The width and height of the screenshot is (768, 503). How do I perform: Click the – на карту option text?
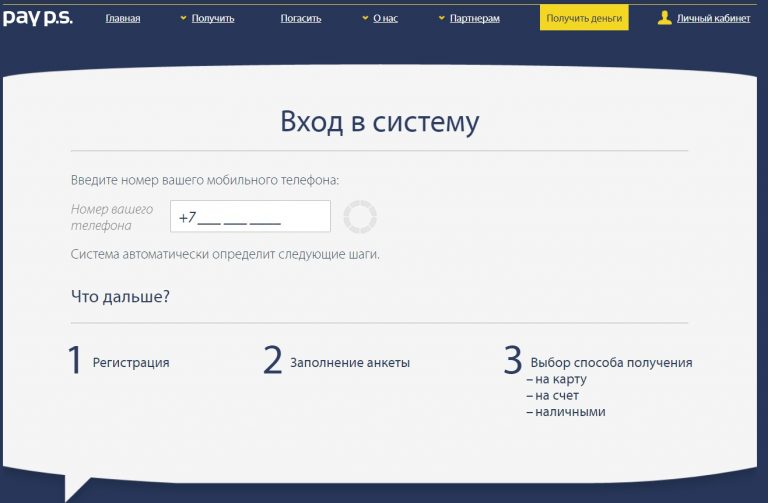click(x=556, y=379)
